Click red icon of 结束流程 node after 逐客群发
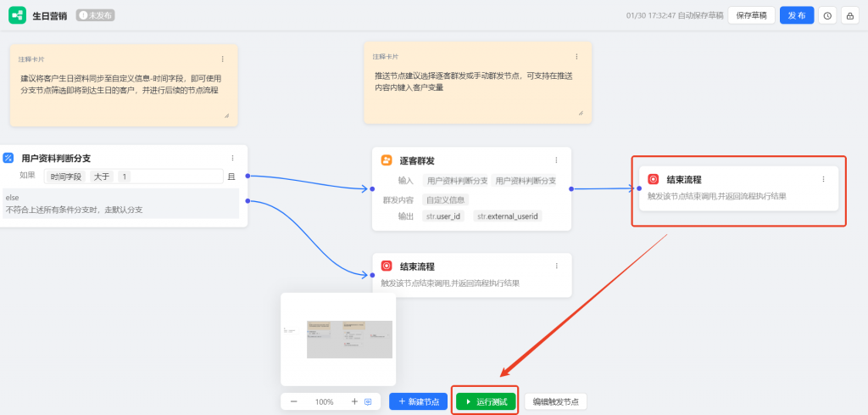 pyautogui.click(x=654, y=179)
